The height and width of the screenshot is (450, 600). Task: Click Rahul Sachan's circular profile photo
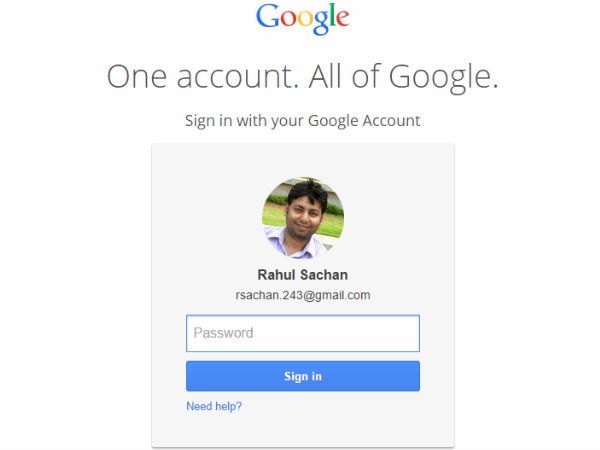pos(303,218)
